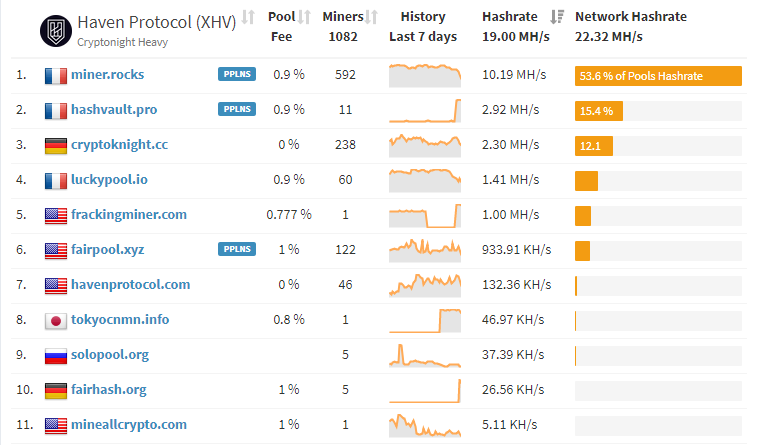
Task: Click the US flag next to frackingminer.com
Action: 56,215
